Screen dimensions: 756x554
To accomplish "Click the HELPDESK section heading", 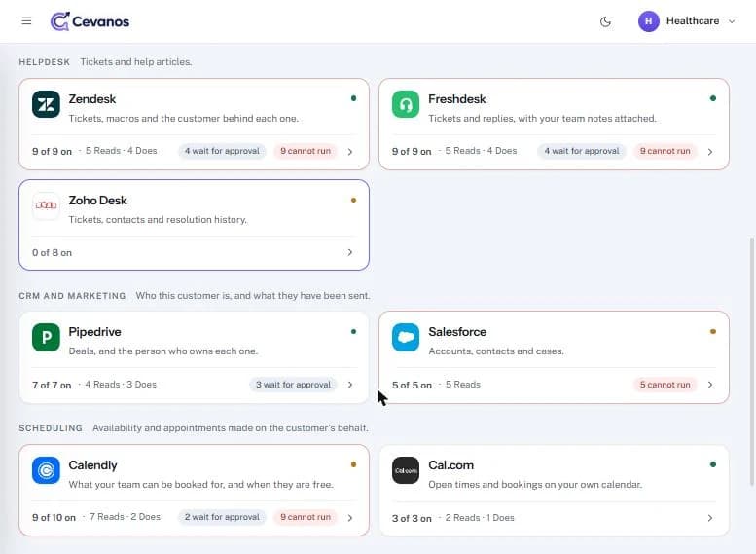I will pos(45,62).
